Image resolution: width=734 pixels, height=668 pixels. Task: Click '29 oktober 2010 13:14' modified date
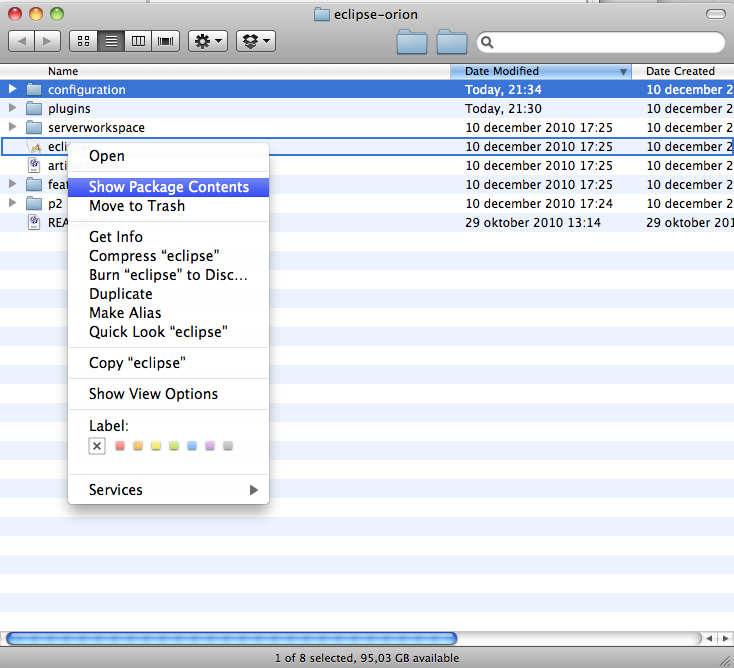533,222
